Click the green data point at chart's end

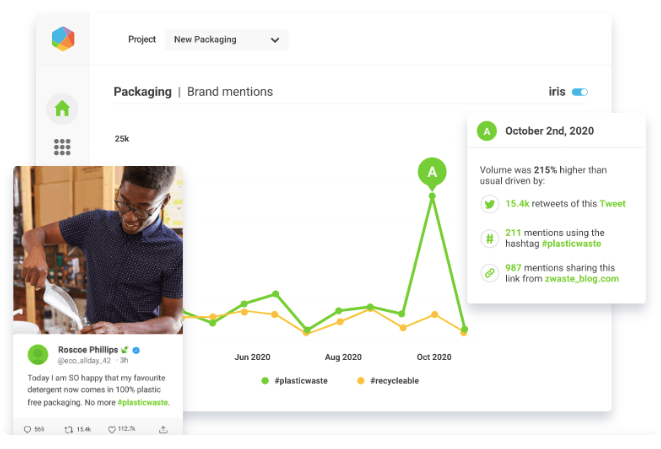coord(464,329)
